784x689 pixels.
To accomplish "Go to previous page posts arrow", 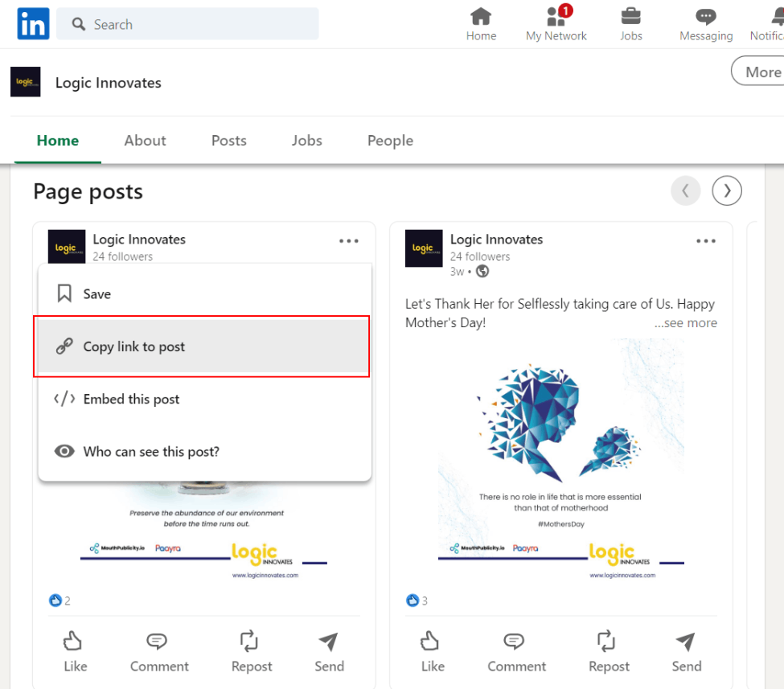I will click(686, 191).
